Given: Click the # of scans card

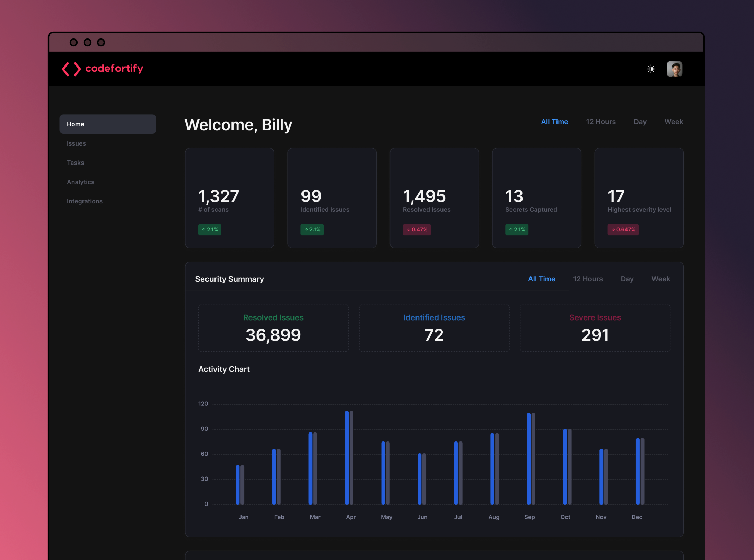Looking at the screenshot, I should tap(229, 198).
